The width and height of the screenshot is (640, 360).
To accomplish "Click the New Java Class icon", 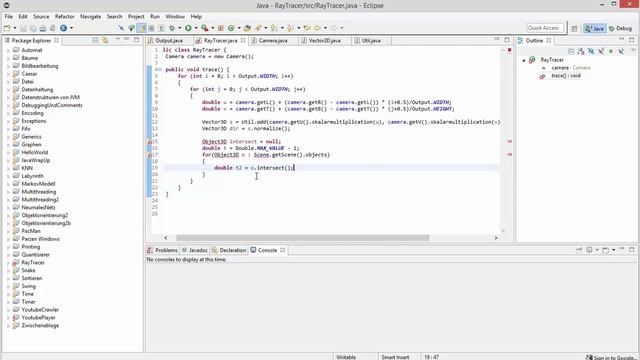I will click(231, 28).
